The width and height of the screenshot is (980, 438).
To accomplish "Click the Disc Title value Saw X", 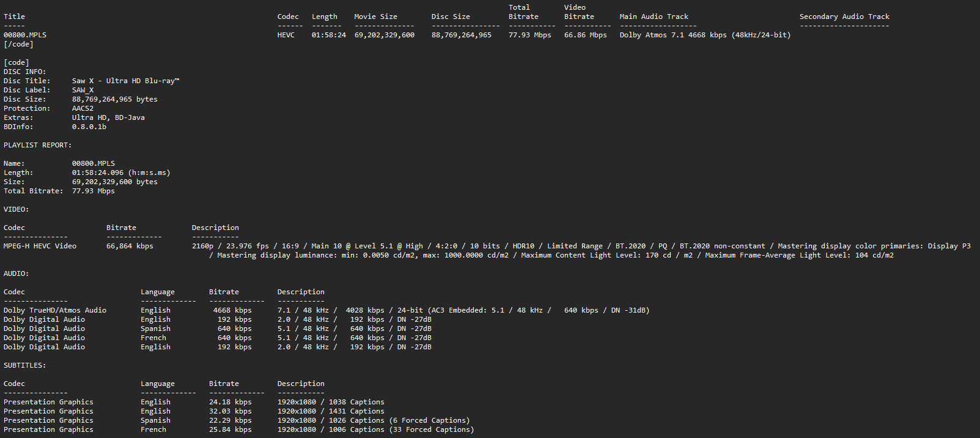I will click(x=125, y=81).
